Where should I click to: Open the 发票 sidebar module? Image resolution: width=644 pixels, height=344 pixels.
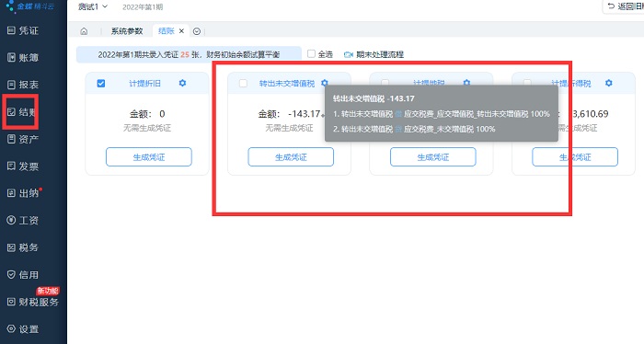(x=23, y=166)
